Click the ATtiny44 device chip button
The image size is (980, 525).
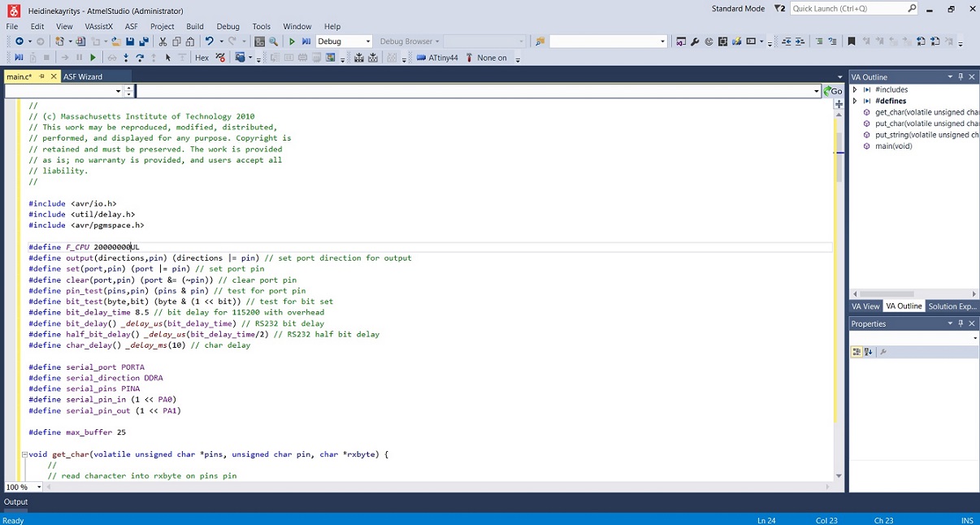437,58
